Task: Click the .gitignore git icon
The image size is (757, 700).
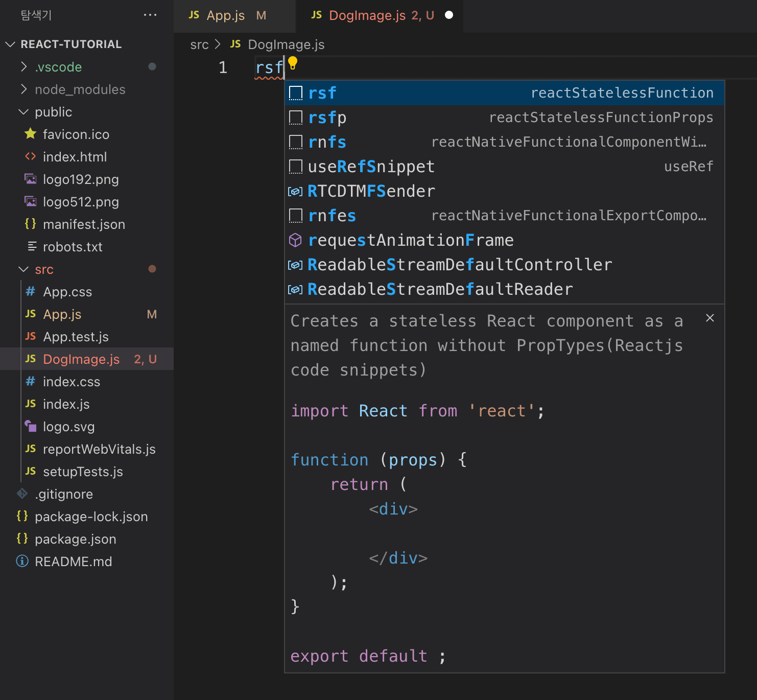Action: click(22, 494)
